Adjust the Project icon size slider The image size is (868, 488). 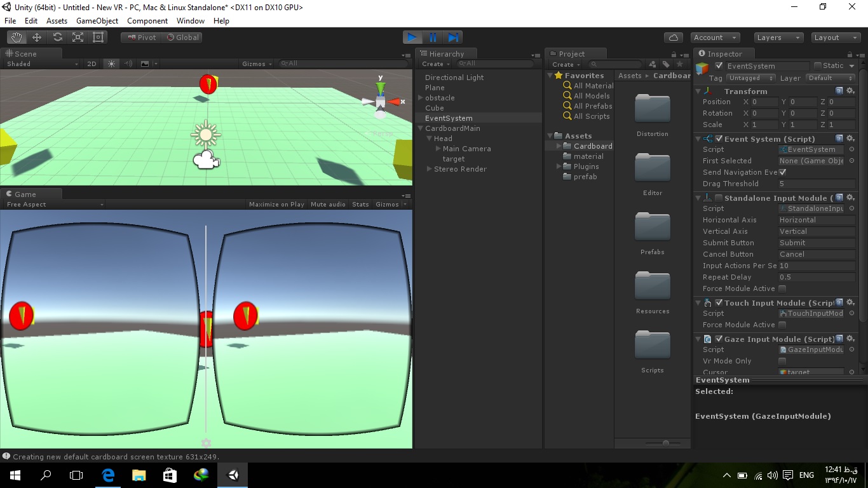pos(665,443)
